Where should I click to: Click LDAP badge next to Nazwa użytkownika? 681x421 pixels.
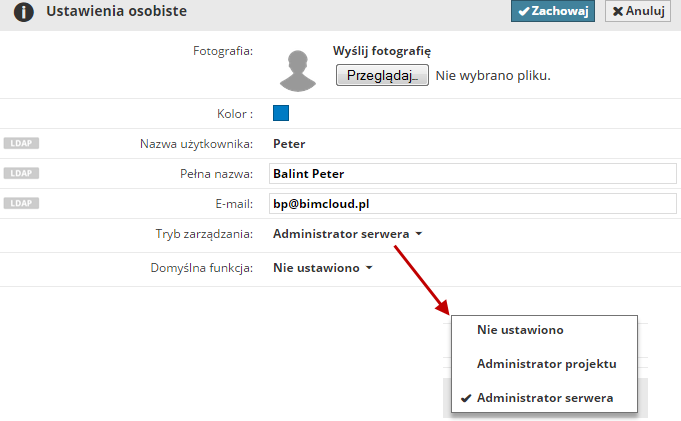pos(22,143)
